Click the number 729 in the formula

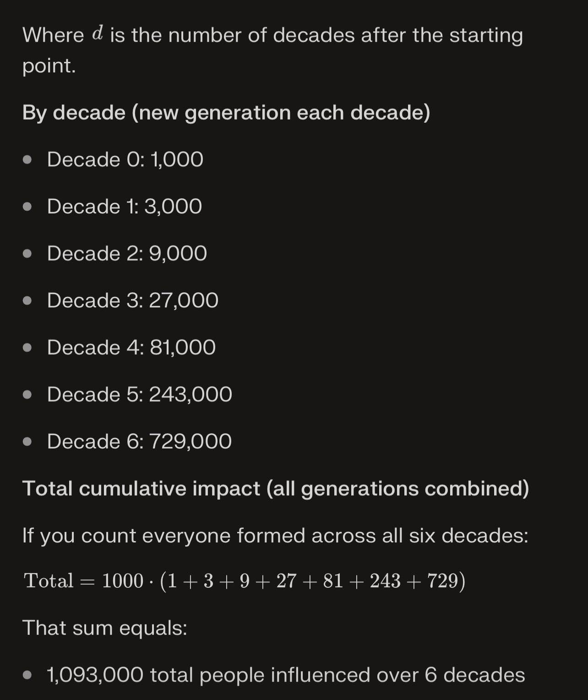442,581
